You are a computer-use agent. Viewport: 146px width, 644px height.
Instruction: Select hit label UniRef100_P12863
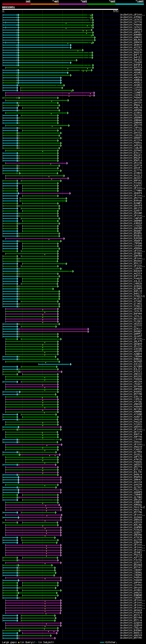click(131, 321)
